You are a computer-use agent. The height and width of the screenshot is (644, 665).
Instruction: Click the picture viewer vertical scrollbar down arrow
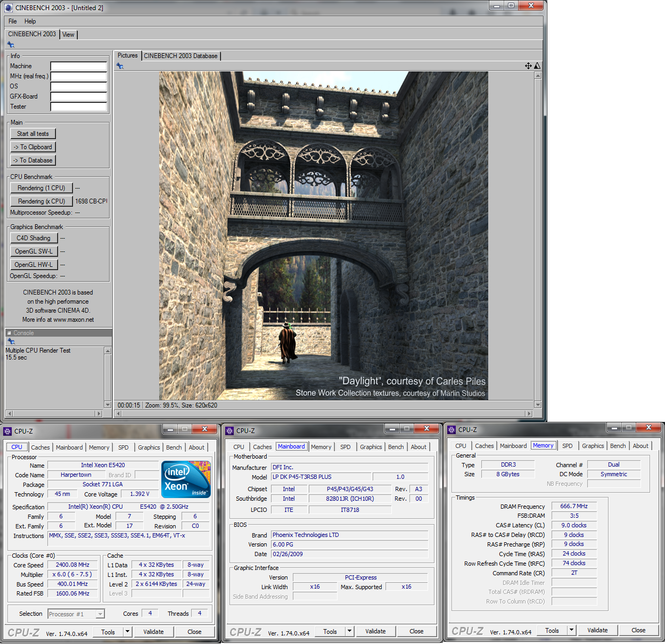point(538,405)
